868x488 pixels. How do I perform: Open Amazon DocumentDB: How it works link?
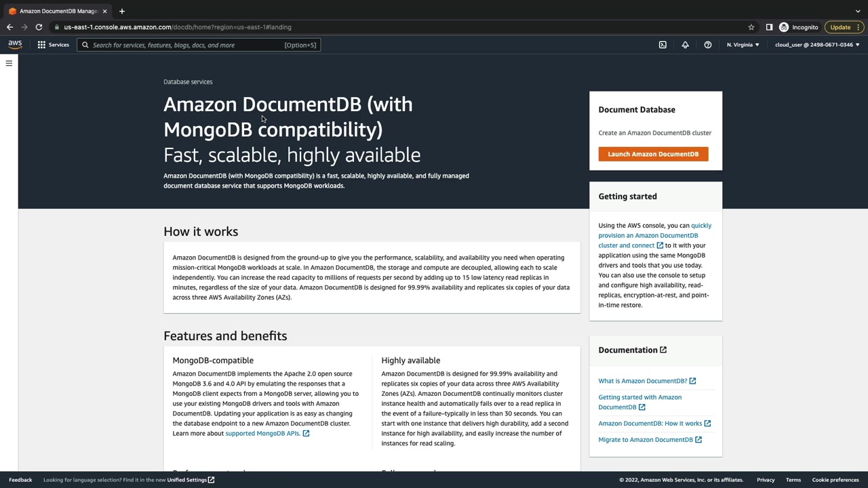coord(654,424)
